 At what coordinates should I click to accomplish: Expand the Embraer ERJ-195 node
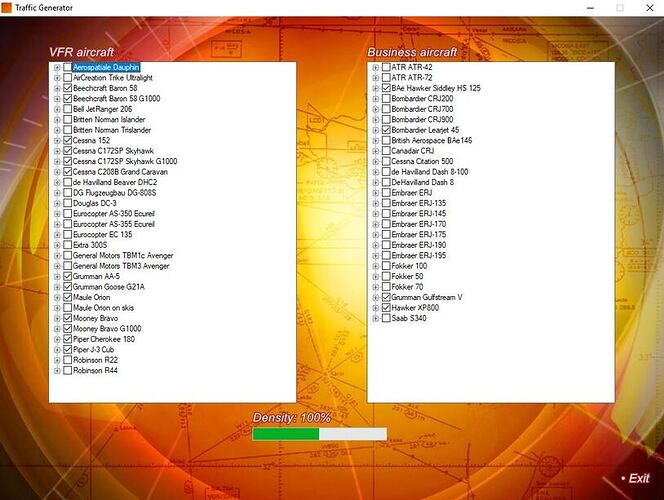376,256
